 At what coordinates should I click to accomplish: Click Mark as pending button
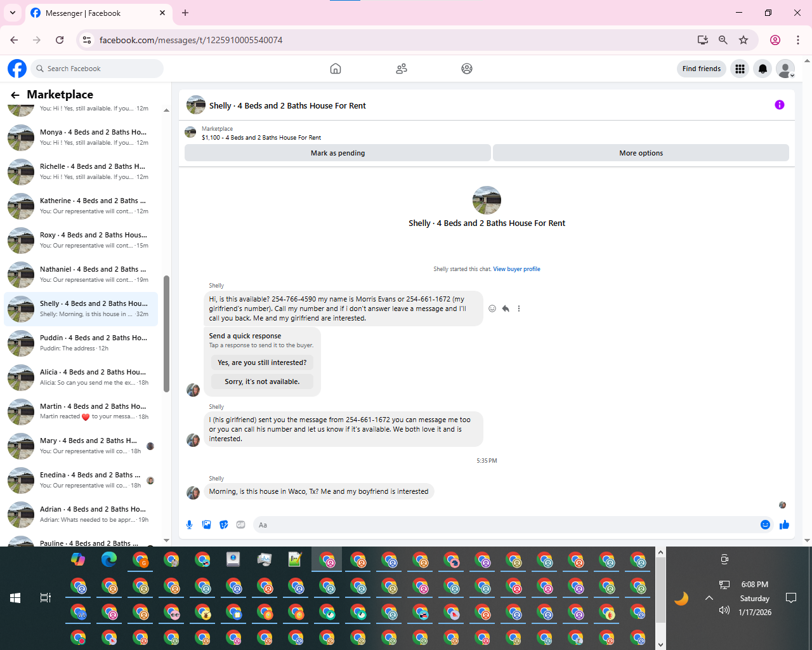pos(337,153)
